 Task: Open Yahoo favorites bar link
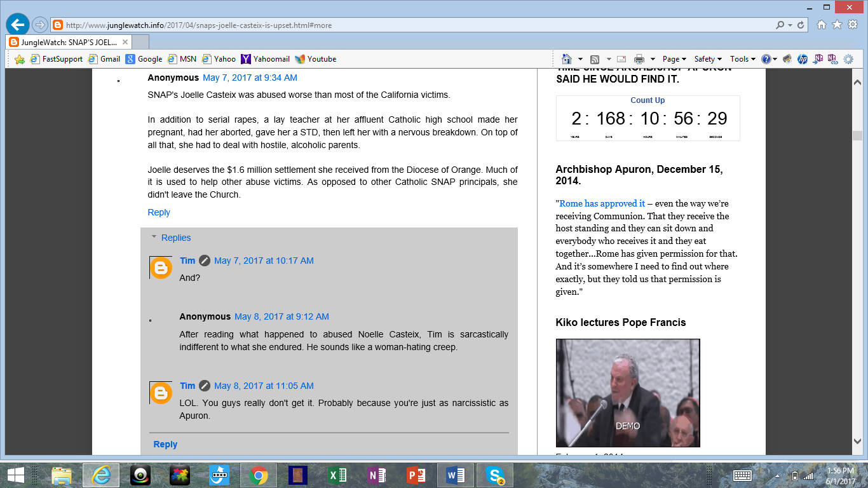coord(219,59)
